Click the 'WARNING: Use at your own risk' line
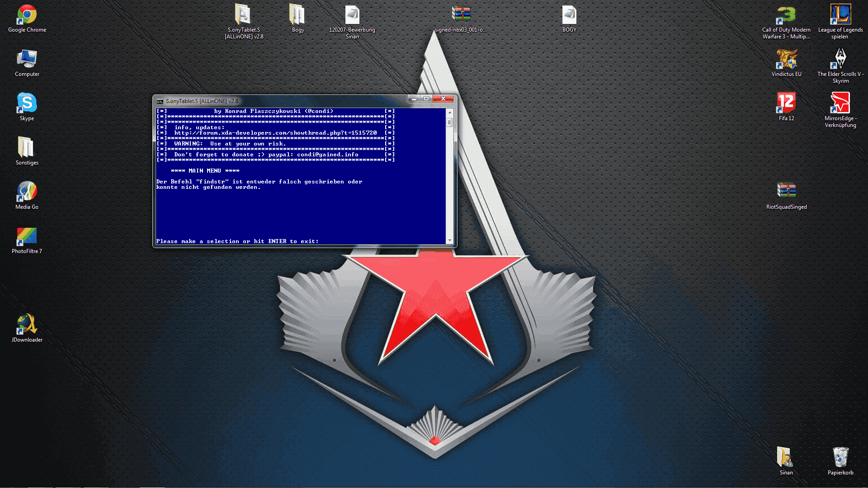Viewport: 868px width, 488px height. [230, 144]
